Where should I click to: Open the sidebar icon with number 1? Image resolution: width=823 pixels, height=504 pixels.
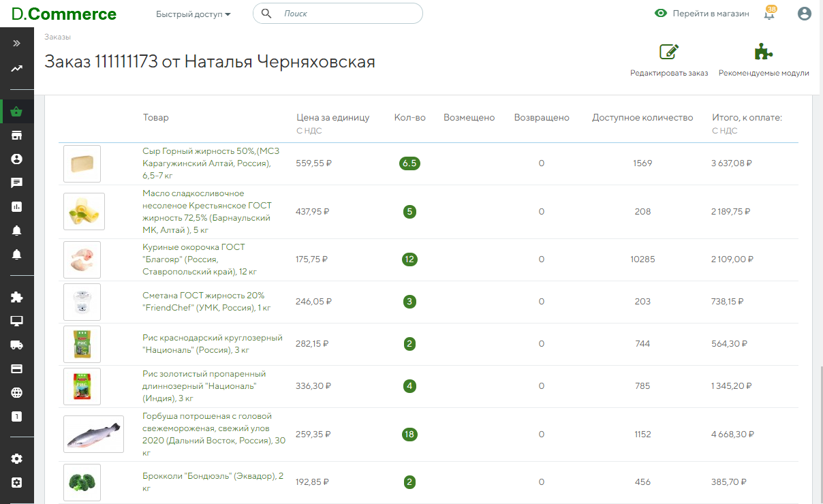tap(17, 416)
